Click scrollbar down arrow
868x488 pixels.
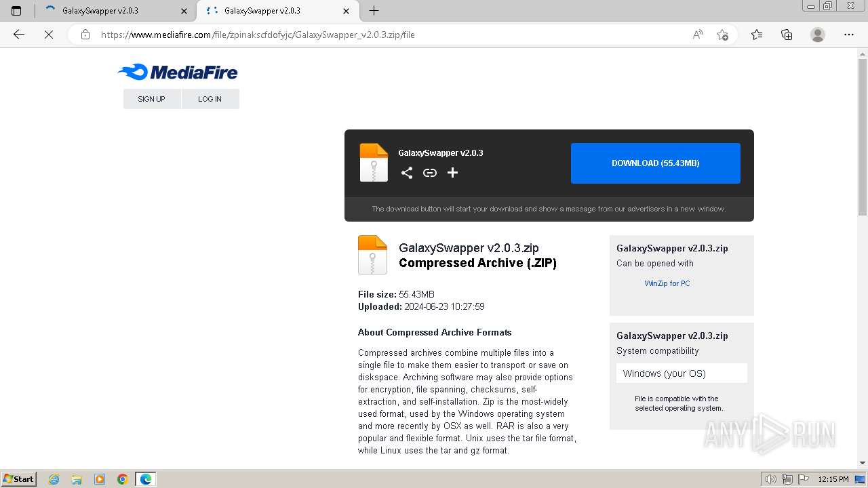click(x=863, y=463)
